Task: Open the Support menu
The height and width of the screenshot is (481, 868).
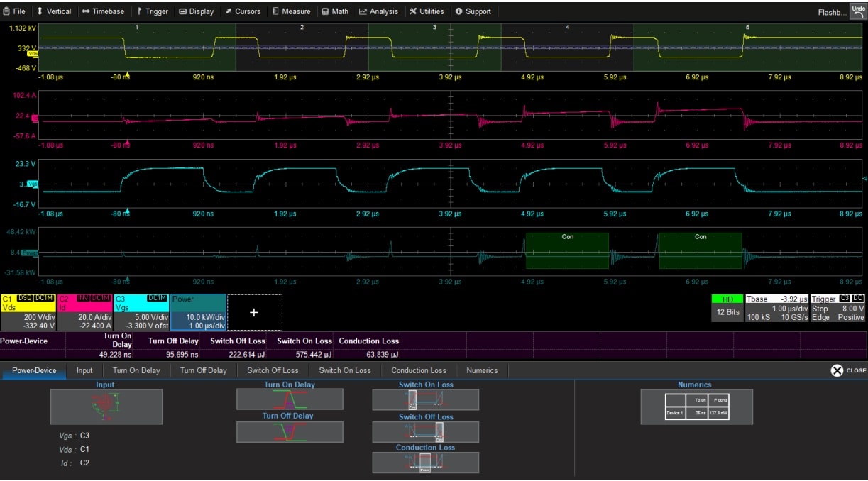Action: [473, 11]
